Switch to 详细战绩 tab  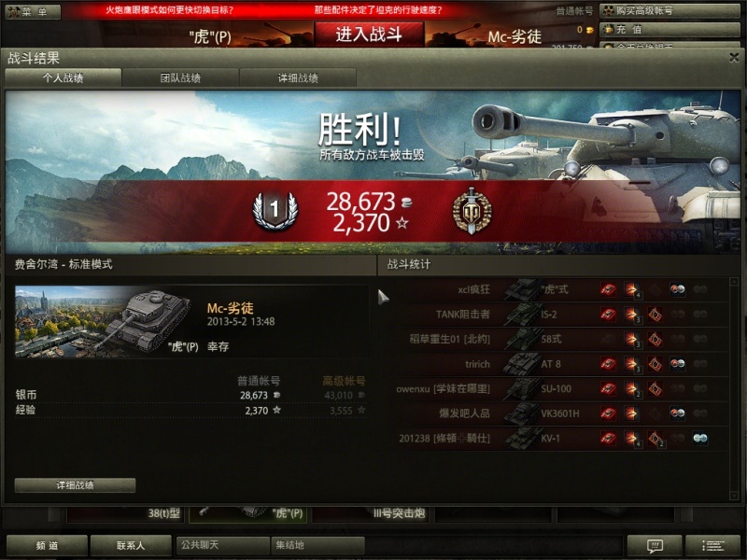[298, 77]
